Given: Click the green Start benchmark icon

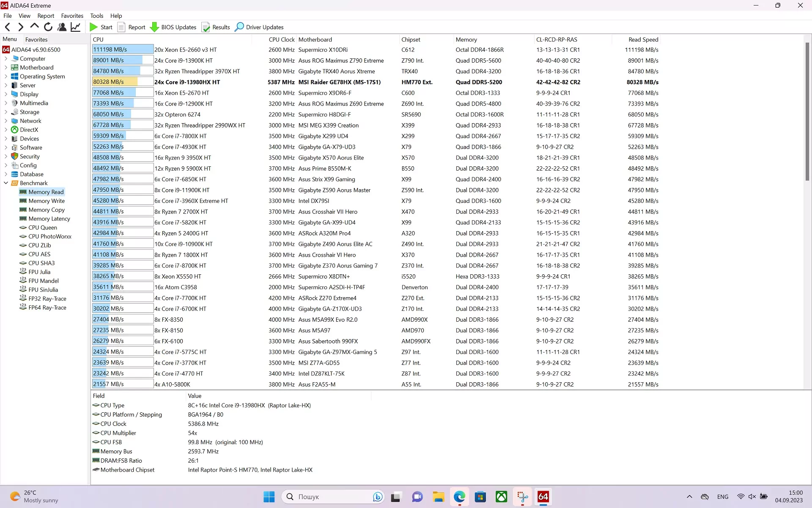Looking at the screenshot, I should point(93,27).
